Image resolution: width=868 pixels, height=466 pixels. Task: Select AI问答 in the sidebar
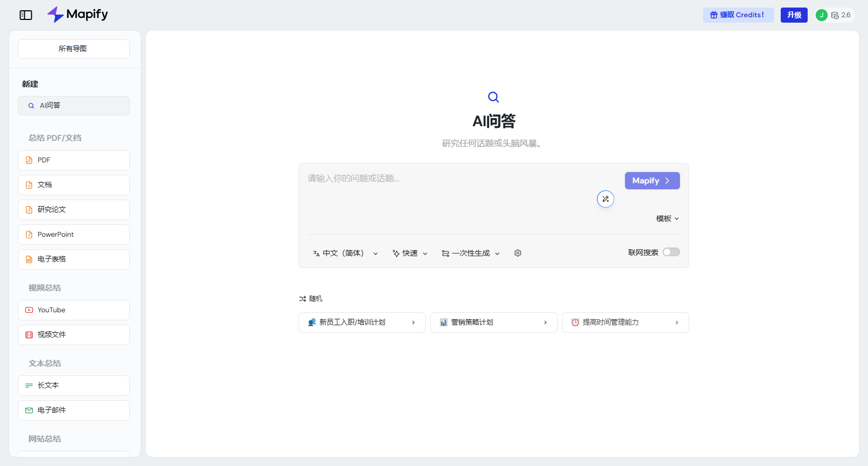click(x=74, y=106)
